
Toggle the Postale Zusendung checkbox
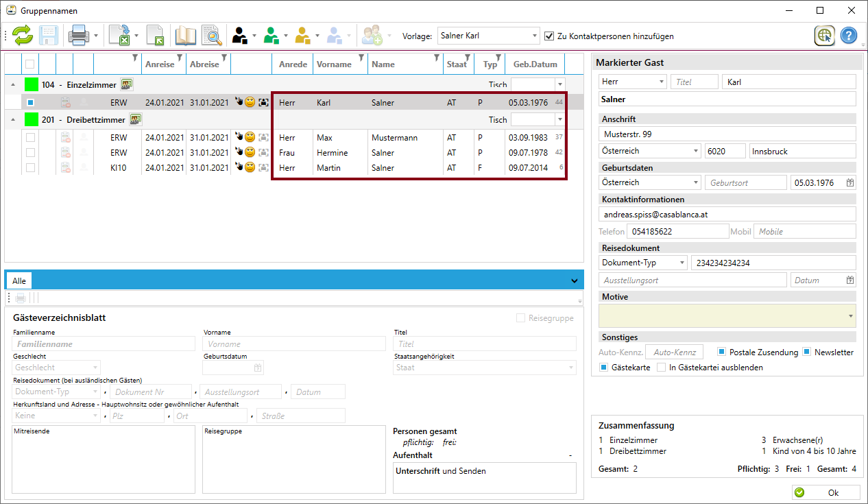tap(722, 352)
